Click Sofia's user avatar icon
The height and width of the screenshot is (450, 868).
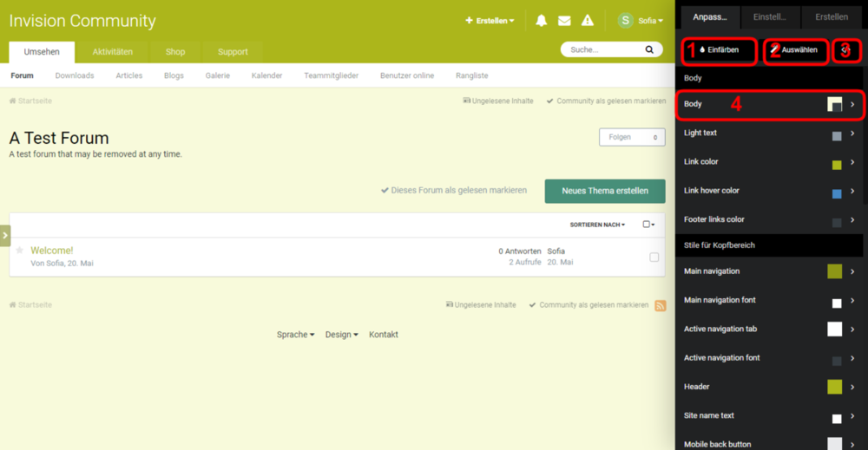click(625, 20)
